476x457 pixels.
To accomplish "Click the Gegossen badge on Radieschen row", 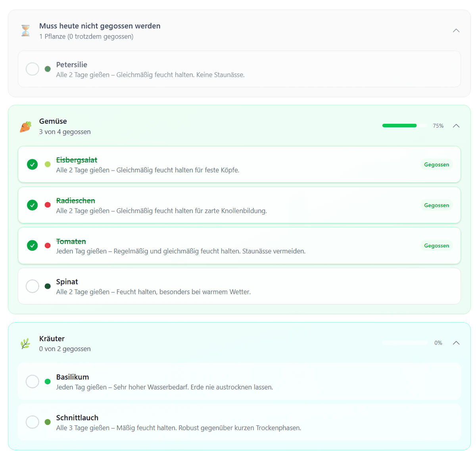I will point(436,205).
